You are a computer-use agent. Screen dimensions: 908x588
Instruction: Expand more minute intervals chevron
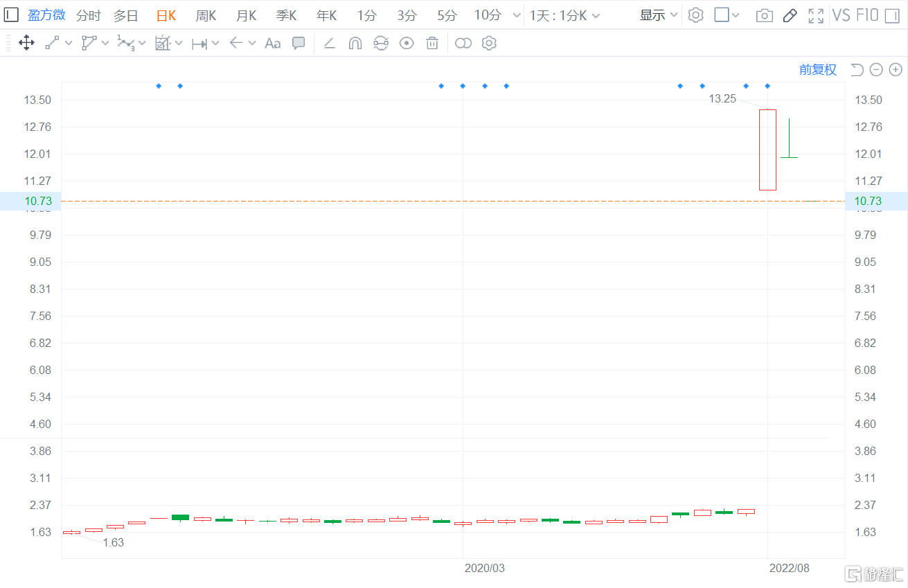tap(516, 15)
